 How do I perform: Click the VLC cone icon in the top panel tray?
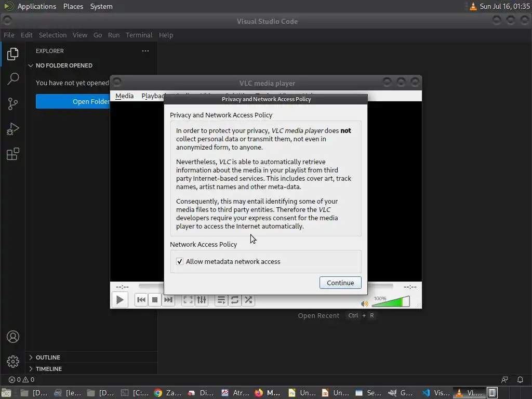(473, 6)
